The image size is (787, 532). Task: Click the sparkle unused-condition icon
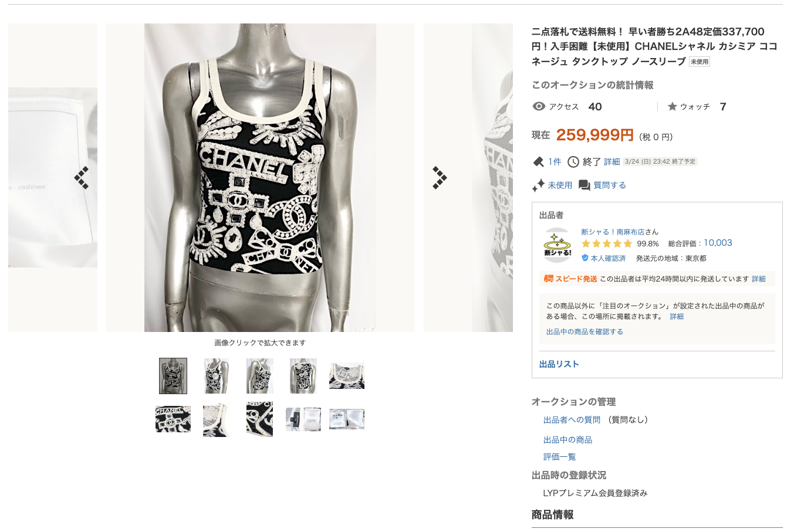(538, 185)
